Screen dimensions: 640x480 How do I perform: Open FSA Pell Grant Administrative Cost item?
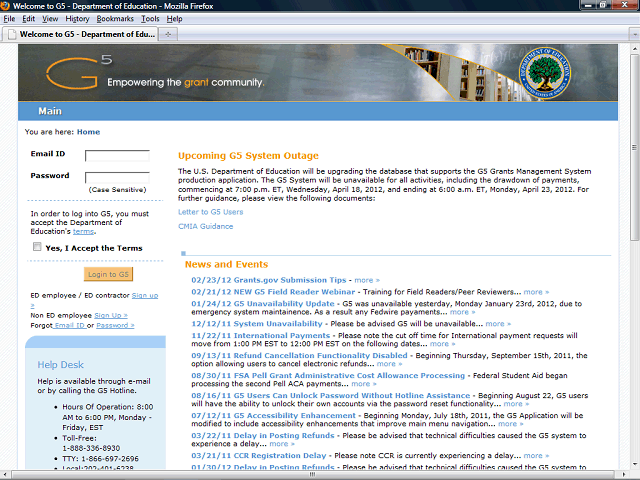[x=328, y=376]
